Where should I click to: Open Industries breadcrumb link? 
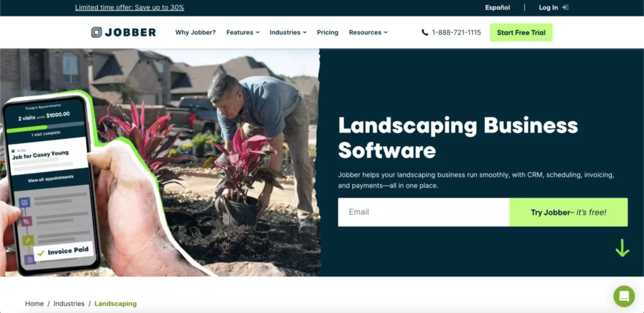(69, 304)
